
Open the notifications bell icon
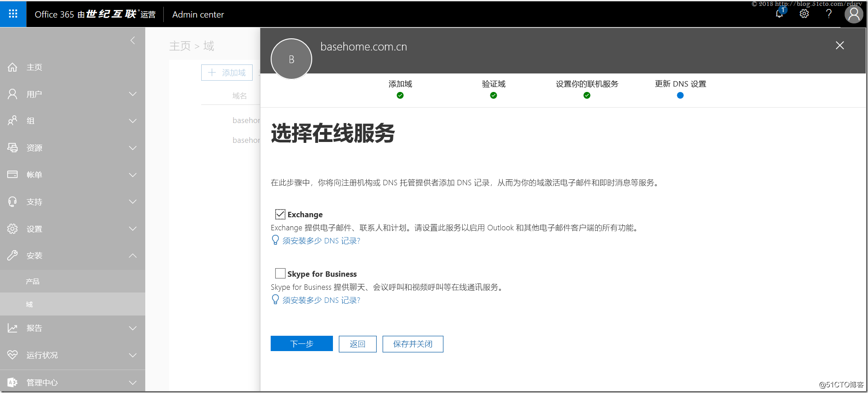pyautogui.click(x=780, y=14)
